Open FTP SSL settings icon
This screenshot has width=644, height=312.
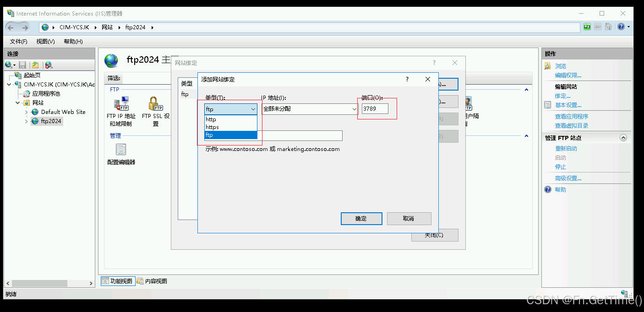point(156,104)
